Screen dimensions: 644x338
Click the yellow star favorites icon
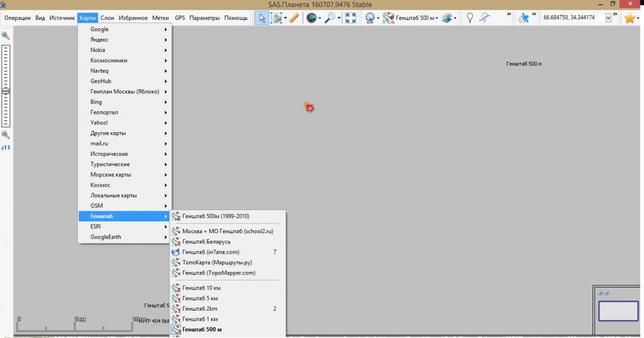[629, 18]
